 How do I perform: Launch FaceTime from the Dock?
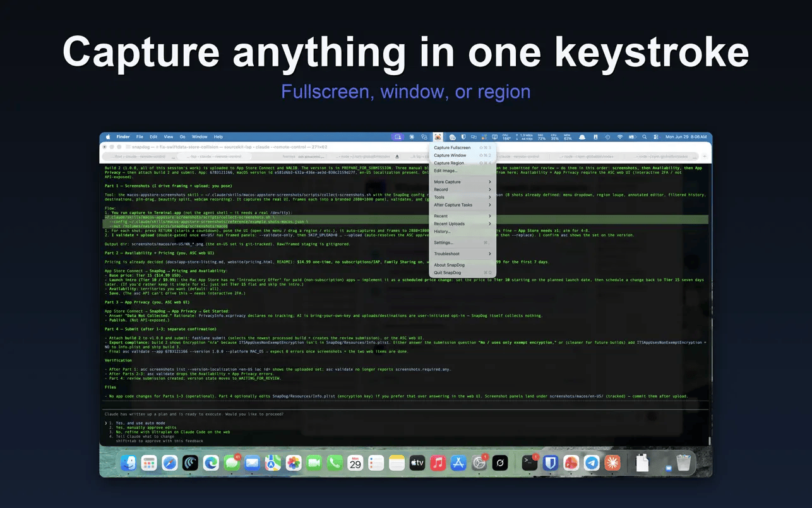(x=314, y=463)
